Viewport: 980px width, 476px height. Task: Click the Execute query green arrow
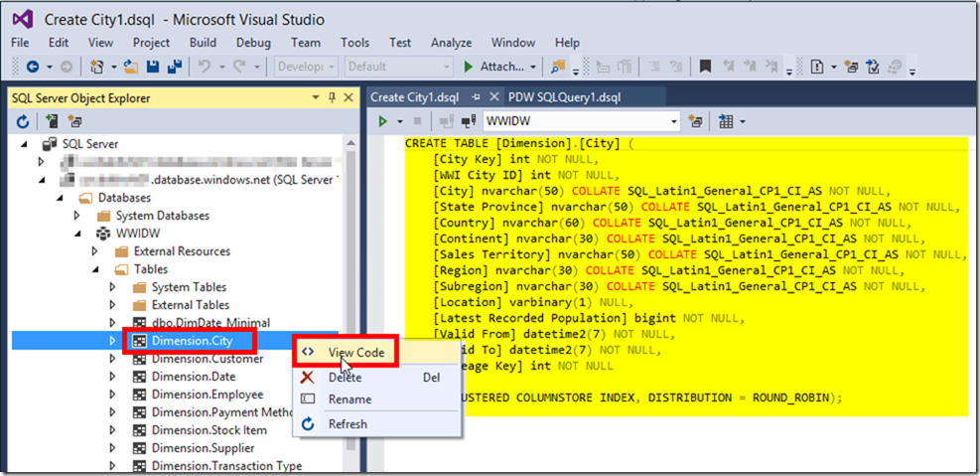tap(383, 121)
